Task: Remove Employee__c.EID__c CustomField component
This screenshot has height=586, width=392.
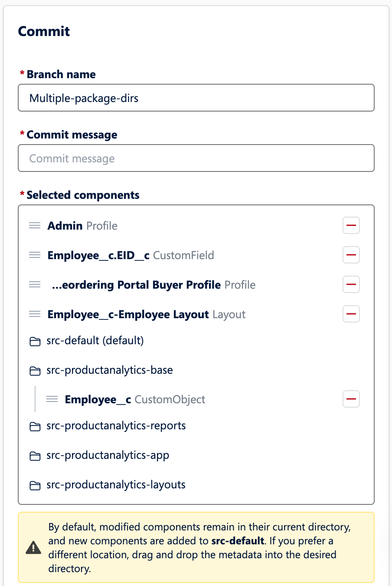Action: click(351, 255)
